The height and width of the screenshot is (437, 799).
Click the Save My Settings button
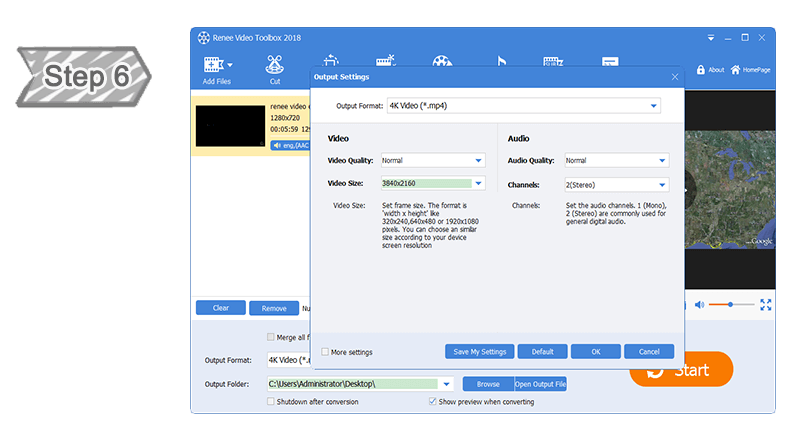coord(479,352)
